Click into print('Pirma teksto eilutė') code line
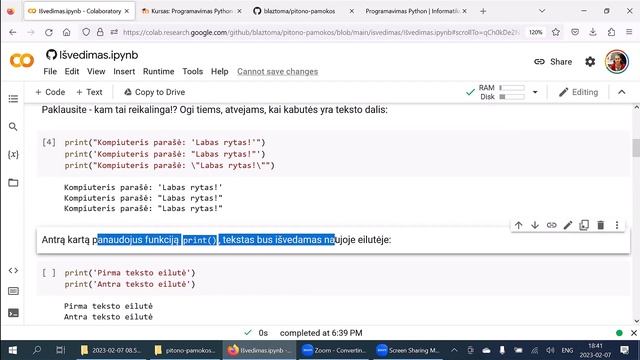Viewport: 640px width, 360px height. pos(130,273)
